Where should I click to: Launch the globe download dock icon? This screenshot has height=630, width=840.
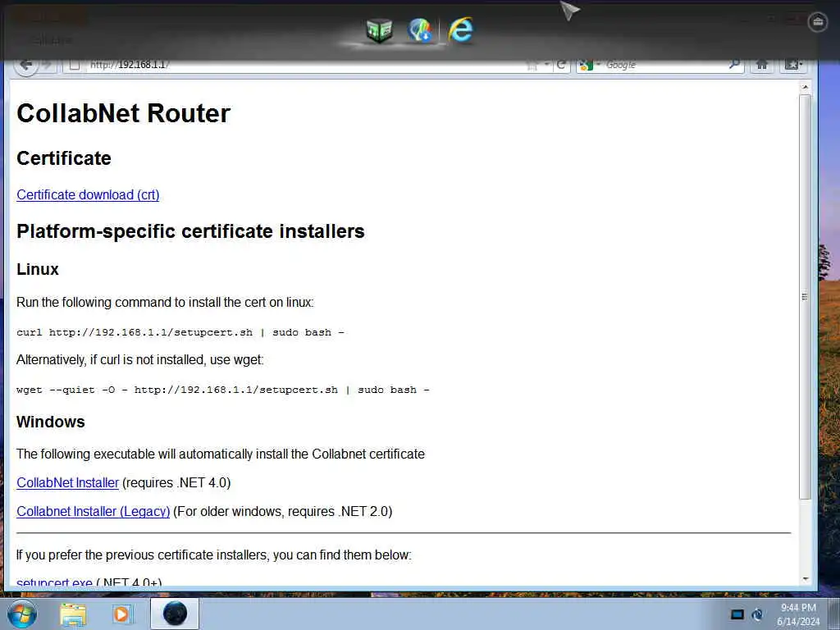tap(419, 30)
